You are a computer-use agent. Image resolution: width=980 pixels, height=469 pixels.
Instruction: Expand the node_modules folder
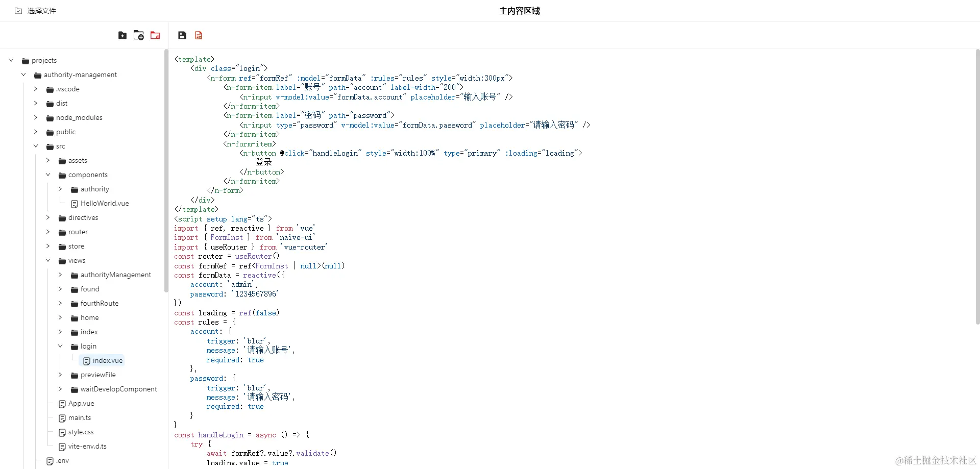[36, 117]
